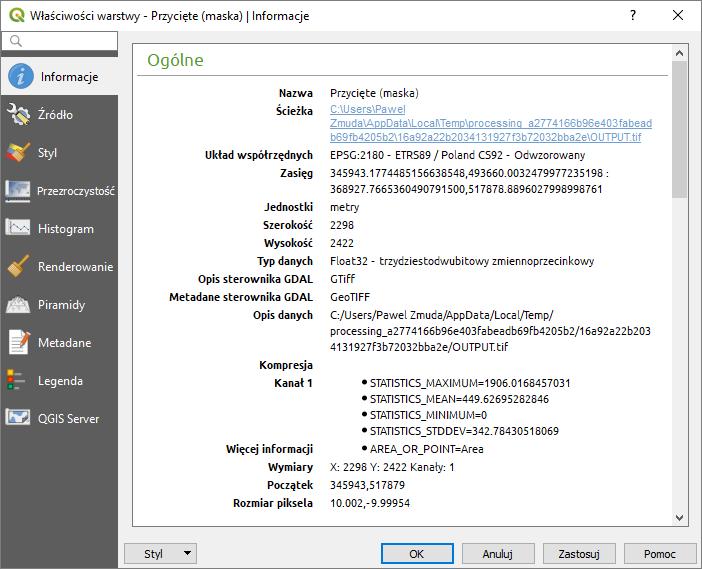Click the QGIS Server icon

(17, 418)
